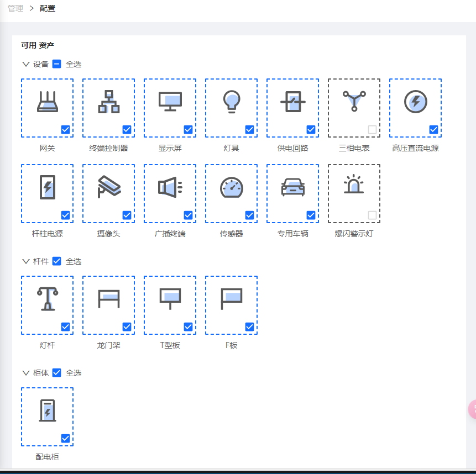Click the 广播终端 loudspeaker icon
The image size is (476, 474).
coord(170,187)
